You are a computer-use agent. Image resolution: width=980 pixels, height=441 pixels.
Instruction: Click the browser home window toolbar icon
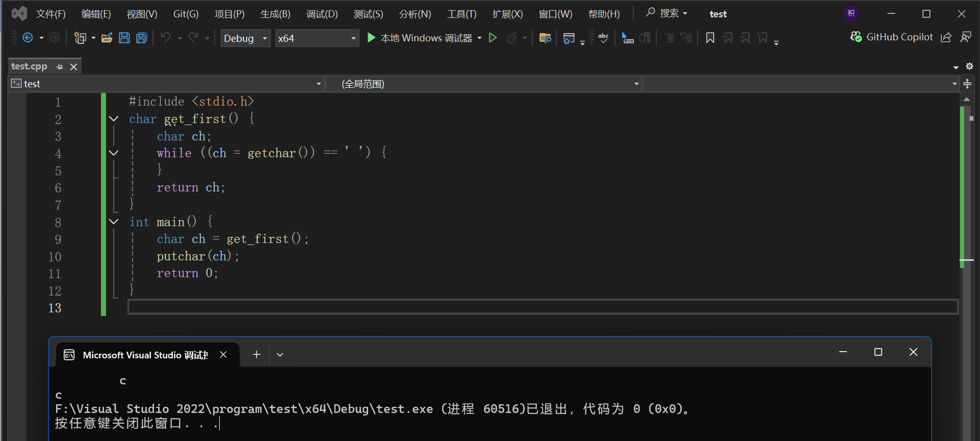(569, 38)
